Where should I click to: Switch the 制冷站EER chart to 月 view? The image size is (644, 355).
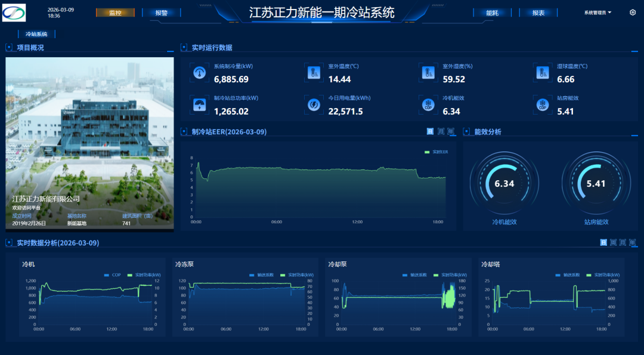(x=441, y=132)
